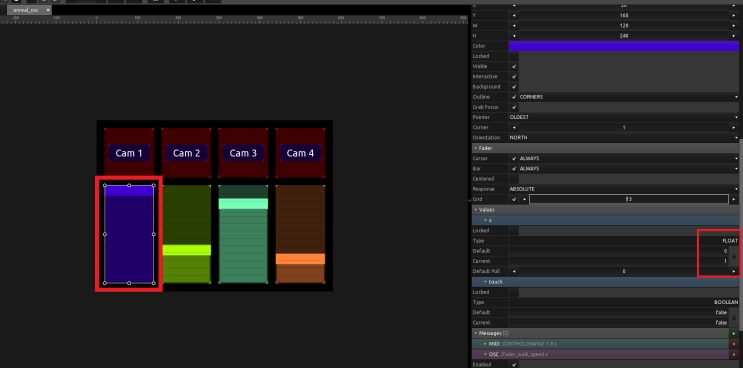Viewport: 743px width, 368px height.
Task: Click the BOOLEAN type value
Action: coord(726,302)
